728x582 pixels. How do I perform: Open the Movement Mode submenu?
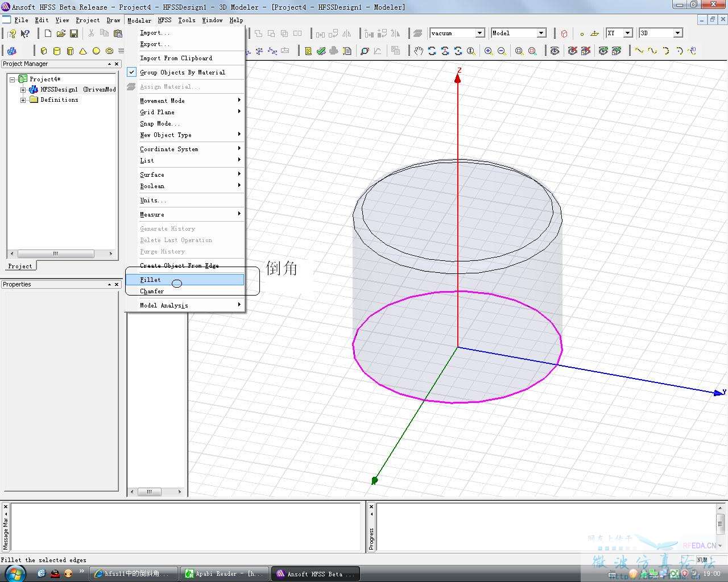pyautogui.click(x=185, y=101)
